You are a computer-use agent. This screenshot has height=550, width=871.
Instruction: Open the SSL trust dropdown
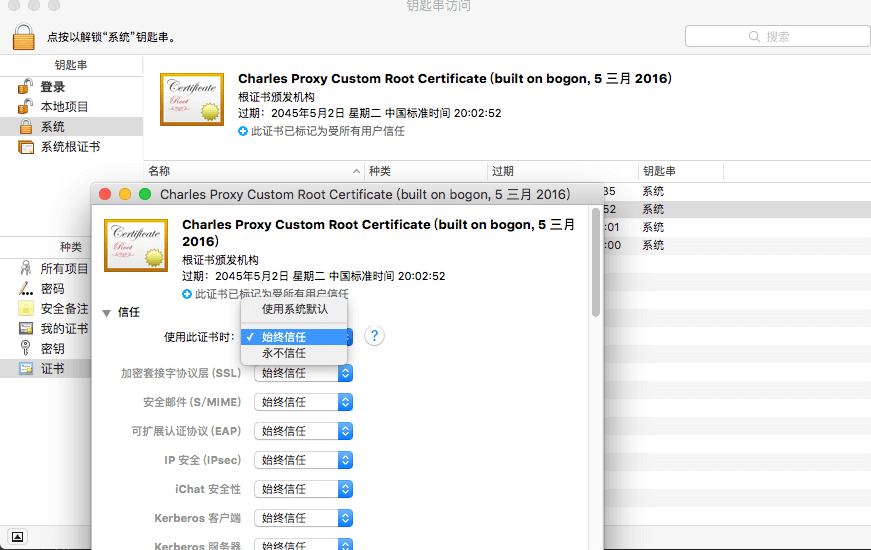(x=303, y=373)
